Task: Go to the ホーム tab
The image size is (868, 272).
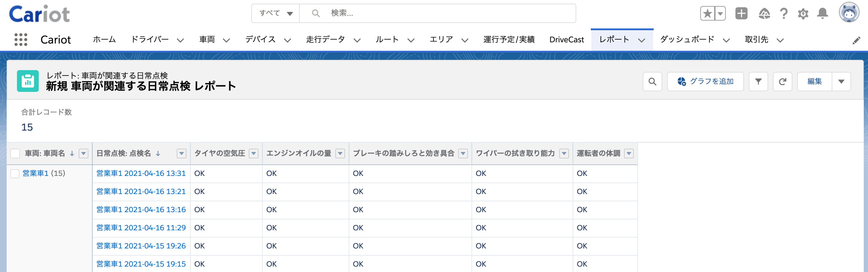Action: tap(104, 40)
